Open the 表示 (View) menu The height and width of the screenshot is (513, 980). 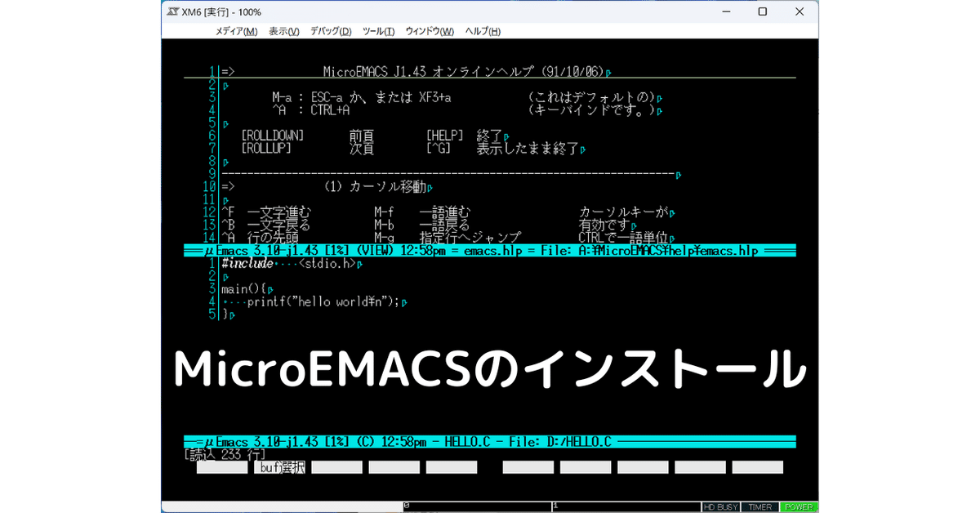[283, 30]
